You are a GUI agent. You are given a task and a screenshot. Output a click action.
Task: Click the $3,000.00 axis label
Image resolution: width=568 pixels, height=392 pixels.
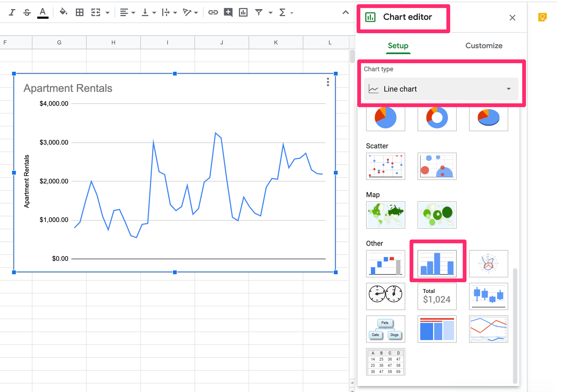[x=54, y=142]
